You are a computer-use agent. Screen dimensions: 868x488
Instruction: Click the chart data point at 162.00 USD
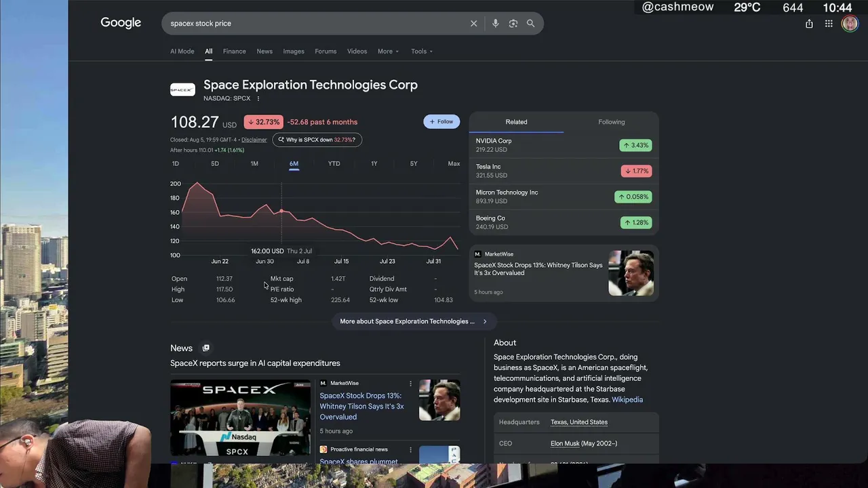click(x=281, y=211)
